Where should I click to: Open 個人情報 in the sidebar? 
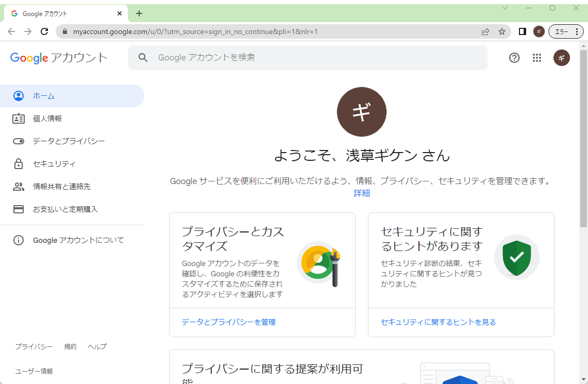[72, 119]
